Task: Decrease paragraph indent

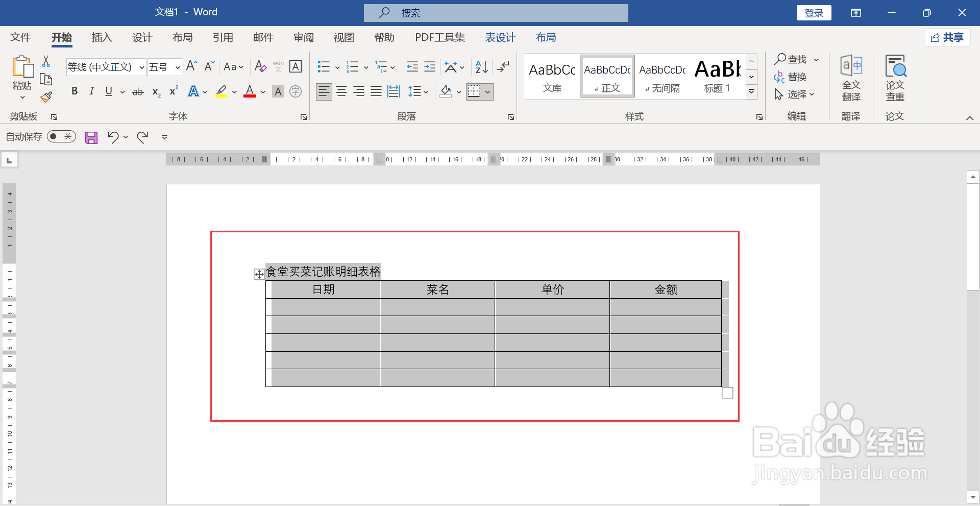Action: click(x=412, y=67)
